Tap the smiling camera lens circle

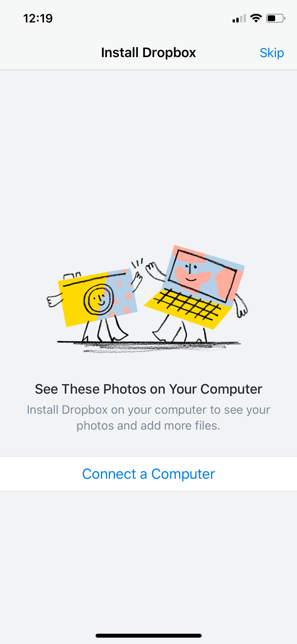[98, 299]
